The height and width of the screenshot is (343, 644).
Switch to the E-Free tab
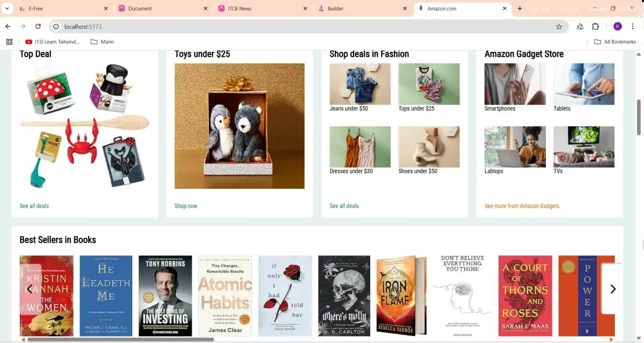63,9
